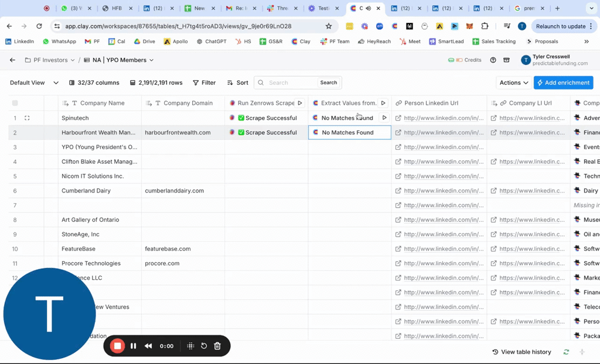600x364 pixels.
Task: Open View table history
Action: point(521,352)
